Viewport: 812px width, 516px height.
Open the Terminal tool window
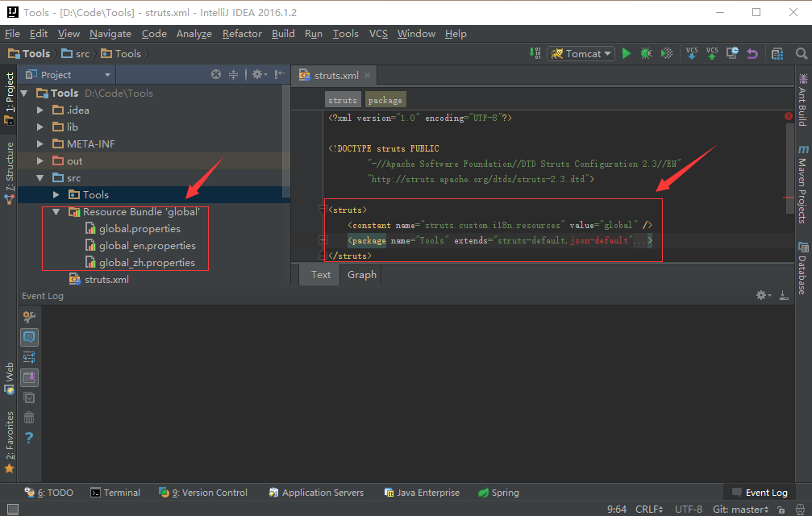pyautogui.click(x=115, y=492)
